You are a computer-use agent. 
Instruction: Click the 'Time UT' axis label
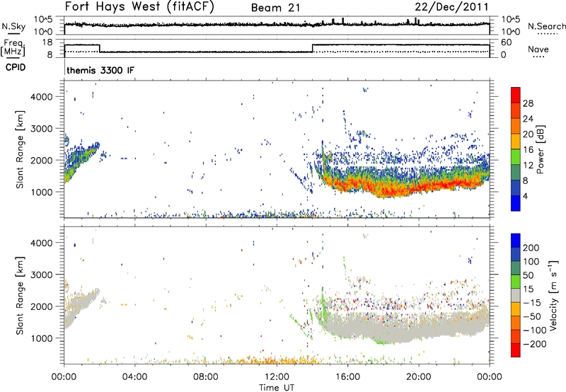point(277,388)
